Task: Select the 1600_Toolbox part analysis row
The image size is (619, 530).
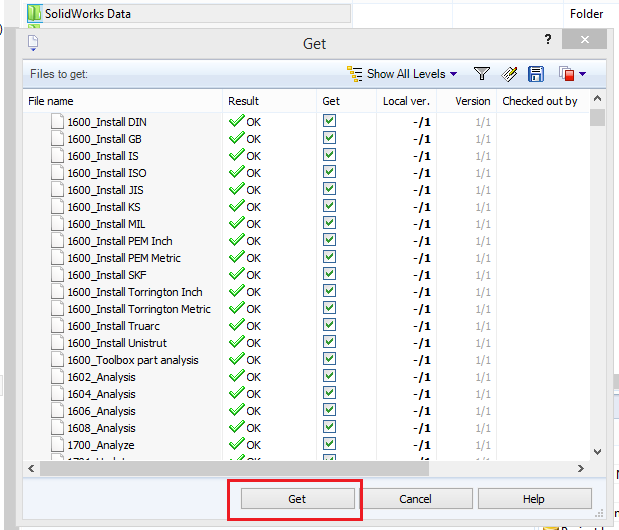Action: [x=132, y=360]
